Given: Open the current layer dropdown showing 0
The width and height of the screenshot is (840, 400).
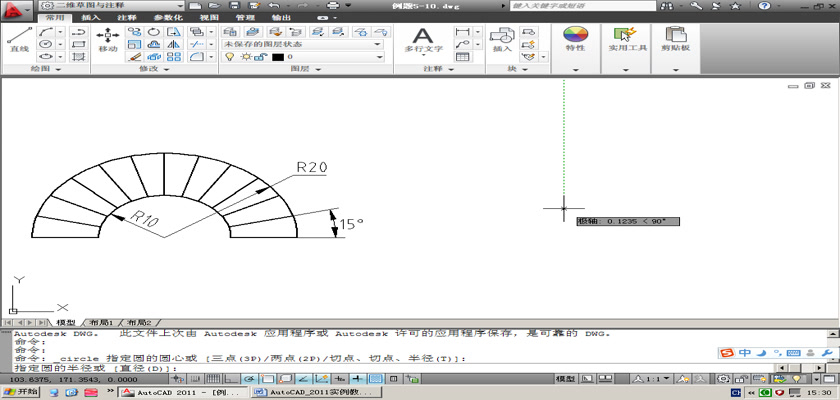Looking at the screenshot, I should pos(303,57).
